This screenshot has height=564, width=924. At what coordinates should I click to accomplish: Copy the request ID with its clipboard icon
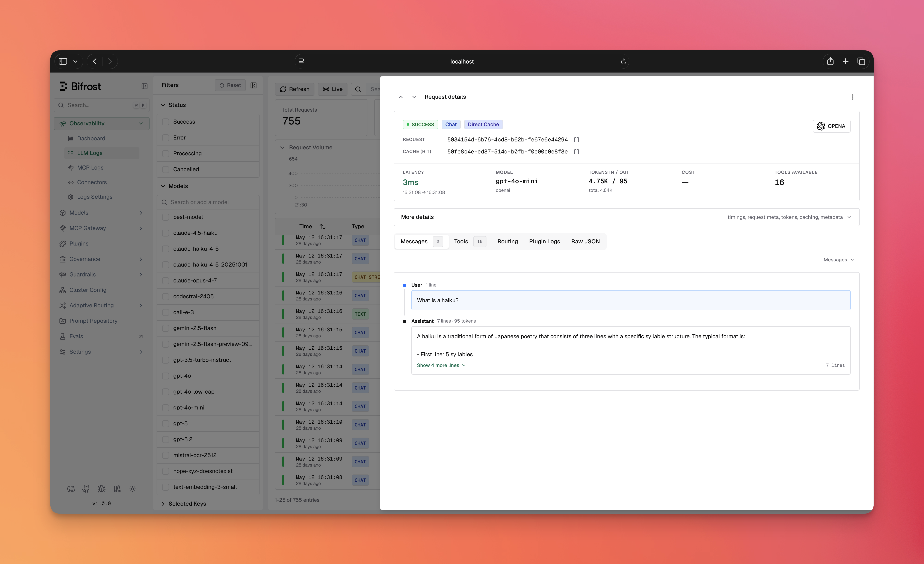(x=576, y=139)
